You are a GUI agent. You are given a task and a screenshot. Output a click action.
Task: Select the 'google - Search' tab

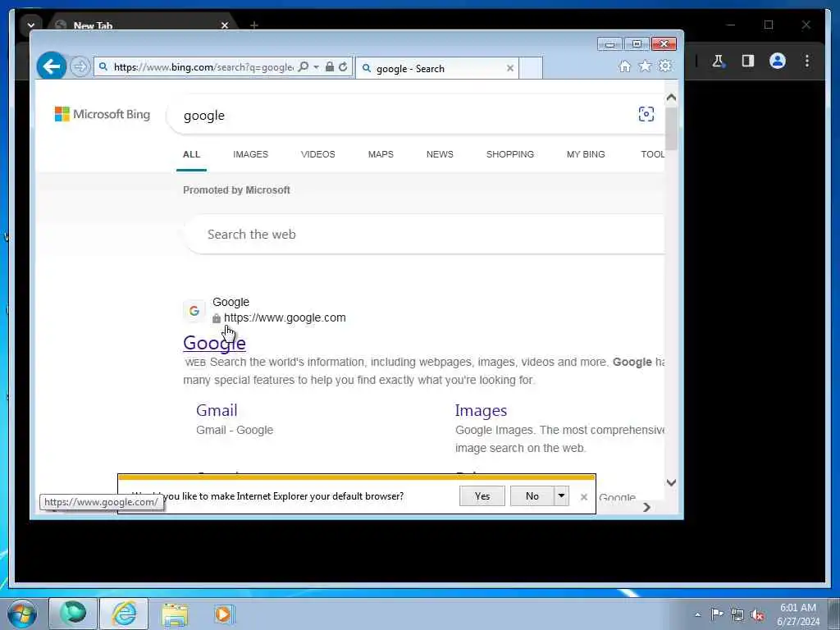(436, 69)
